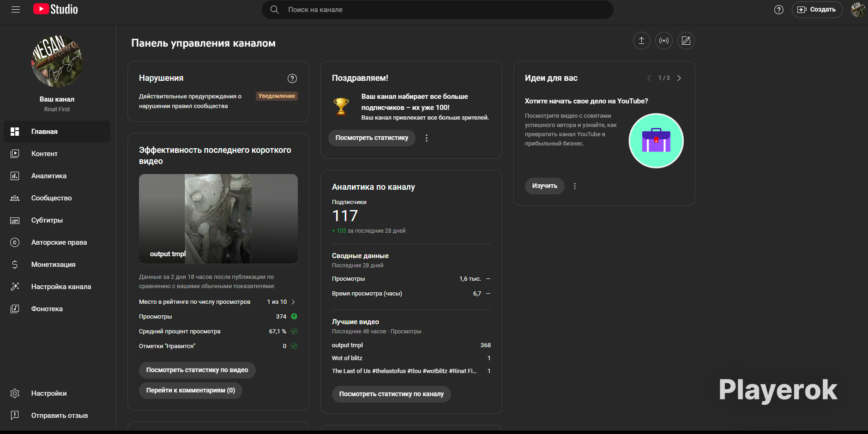This screenshot has height=434, width=868.
Task: Click Посмотреть статистику по видео button
Action: pyautogui.click(x=197, y=370)
